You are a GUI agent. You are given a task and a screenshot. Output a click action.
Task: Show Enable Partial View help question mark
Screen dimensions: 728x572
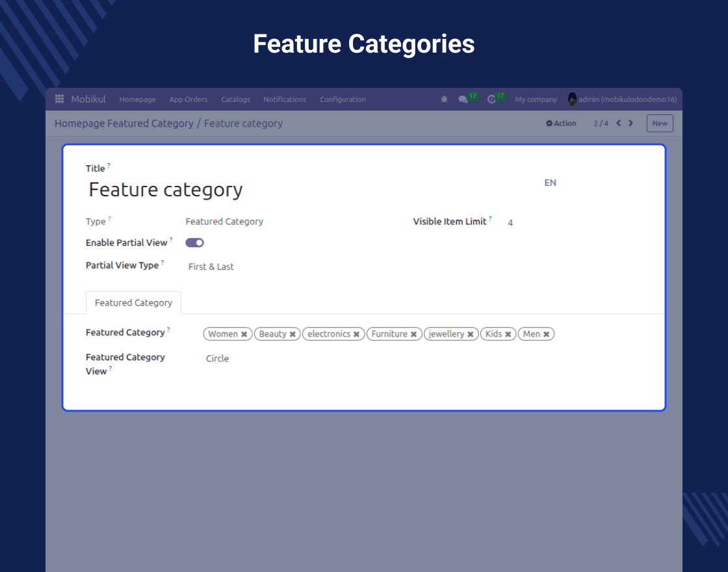coord(171,240)
